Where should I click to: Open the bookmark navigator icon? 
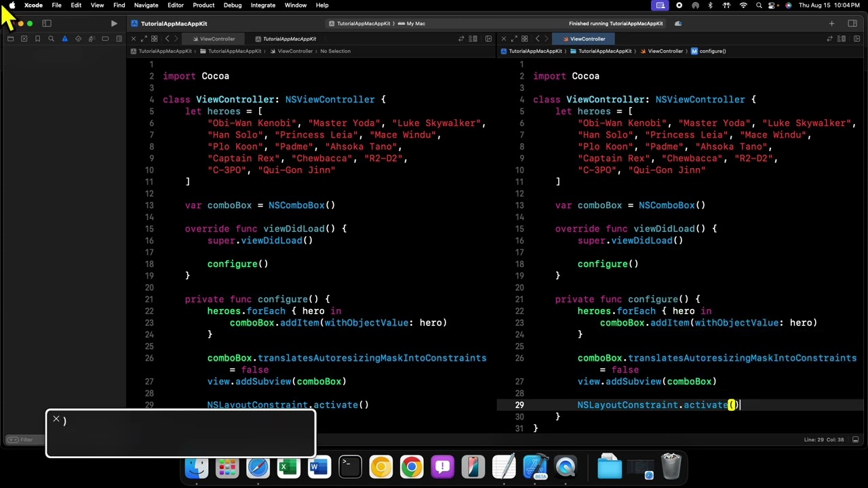[37, 39]
